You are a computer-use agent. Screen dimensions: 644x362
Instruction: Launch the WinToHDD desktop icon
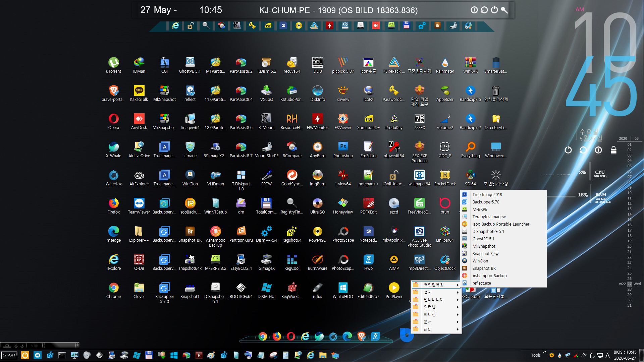pos(343,290)
